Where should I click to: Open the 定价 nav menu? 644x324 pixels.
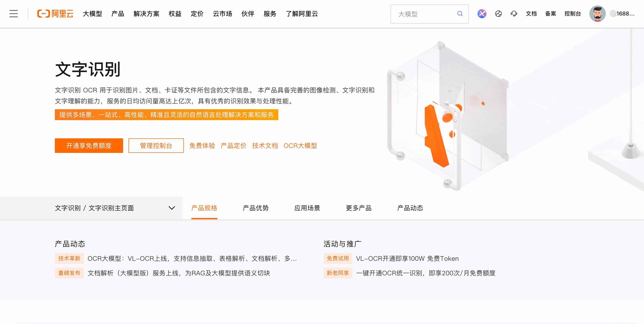(197, 14)
